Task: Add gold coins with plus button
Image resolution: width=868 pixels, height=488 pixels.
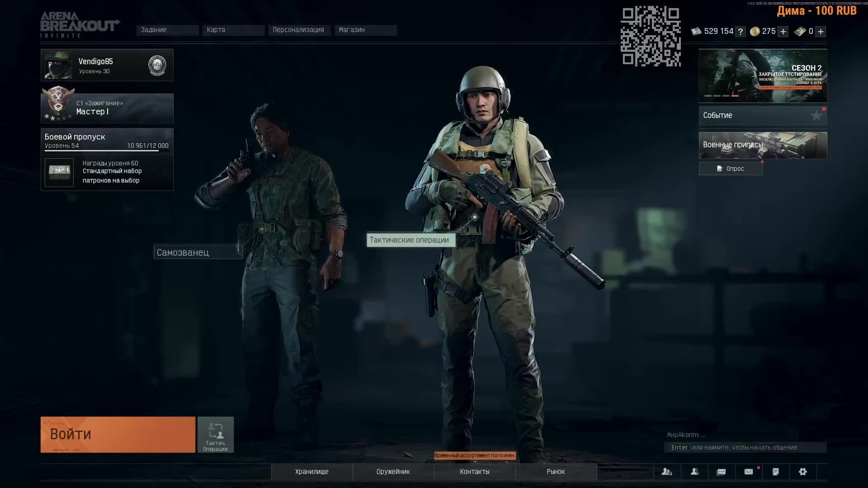Action: coord(783,32)
